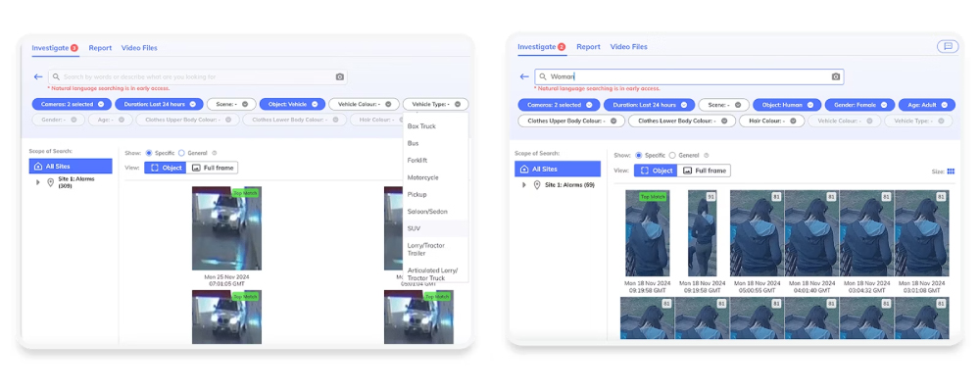Select General radio button in the vehicle search panel

point(182,153)
